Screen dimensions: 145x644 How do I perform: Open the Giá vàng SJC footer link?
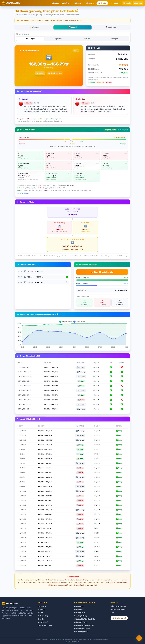[79, 606]
